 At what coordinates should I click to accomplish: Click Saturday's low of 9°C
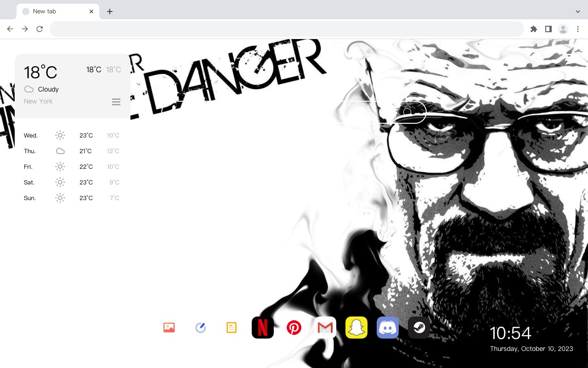114,182
